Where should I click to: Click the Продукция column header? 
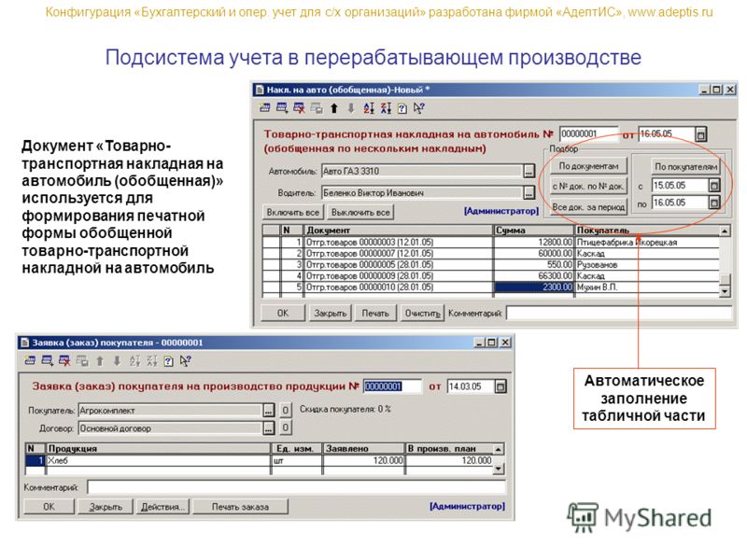pos(158,449)
